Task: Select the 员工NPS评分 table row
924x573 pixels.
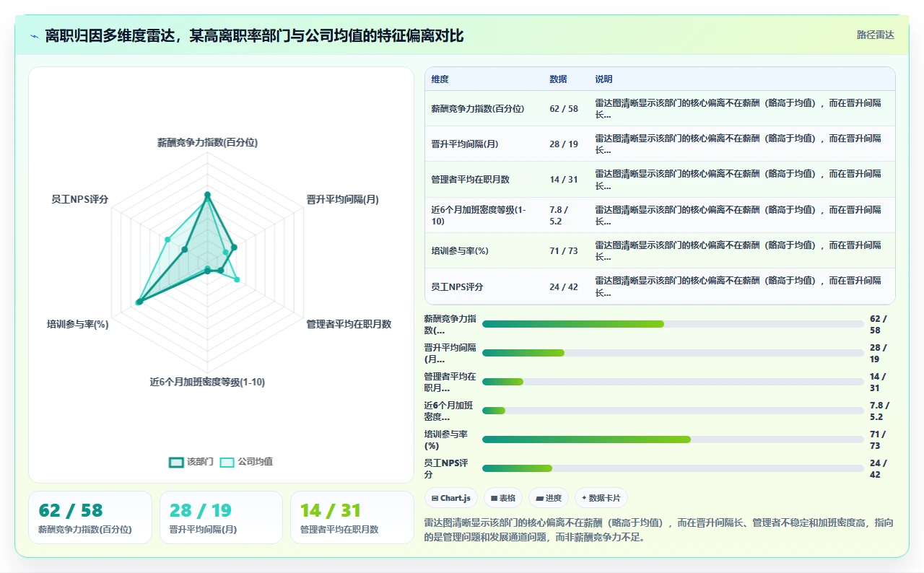Action: click(660, 286)
